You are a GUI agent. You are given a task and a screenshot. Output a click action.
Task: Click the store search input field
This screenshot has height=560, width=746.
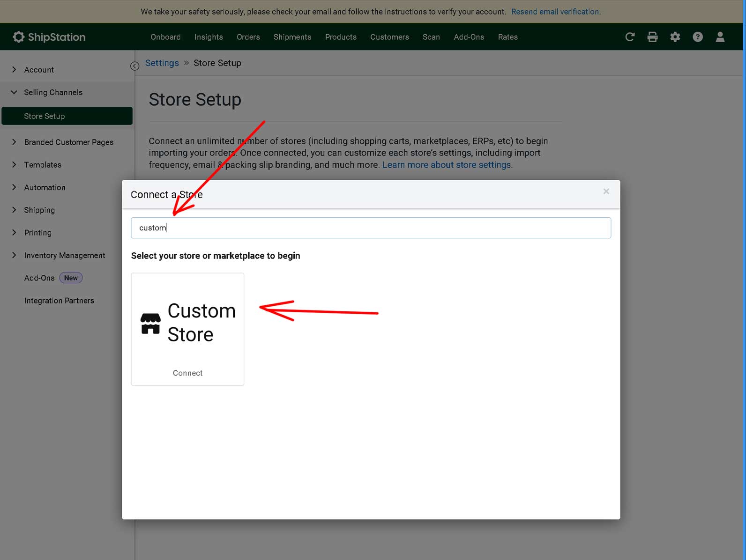pyautogui.click(x=371, y=228)
